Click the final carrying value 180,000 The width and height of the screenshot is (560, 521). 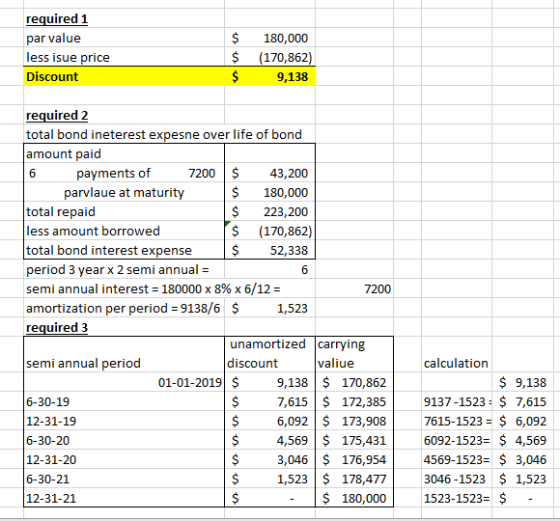[x=354, y=498]
